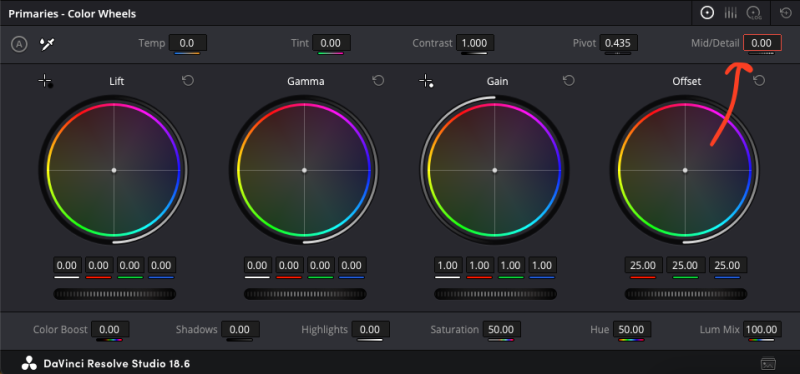Click the Mid/Detail value field
This screenshot has height=374, width=800.
[762, 43]
